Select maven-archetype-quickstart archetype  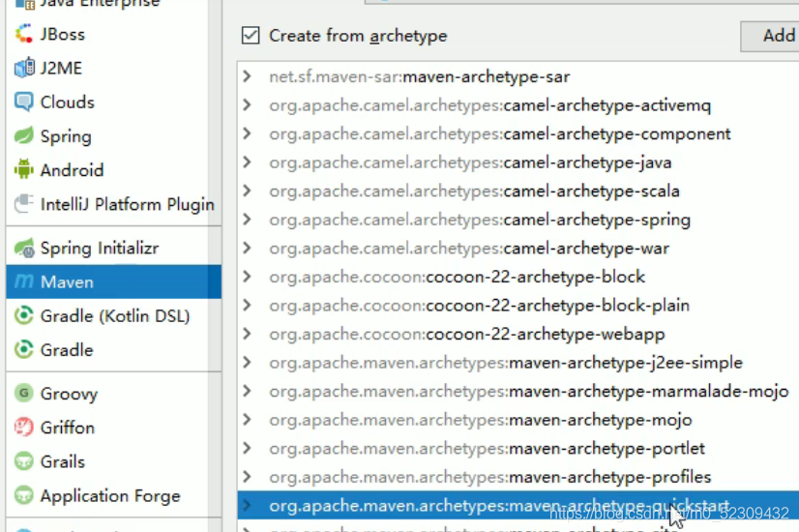click(518, 505)
